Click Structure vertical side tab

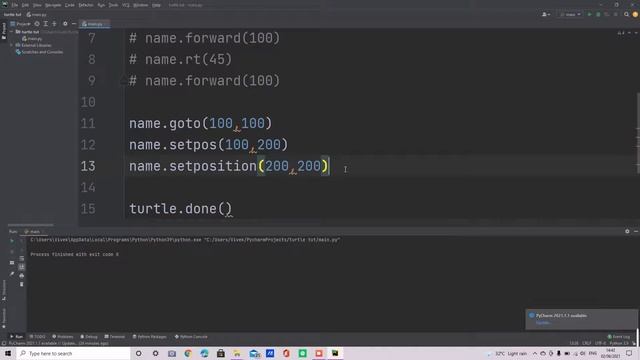click(x=4, y=290)
